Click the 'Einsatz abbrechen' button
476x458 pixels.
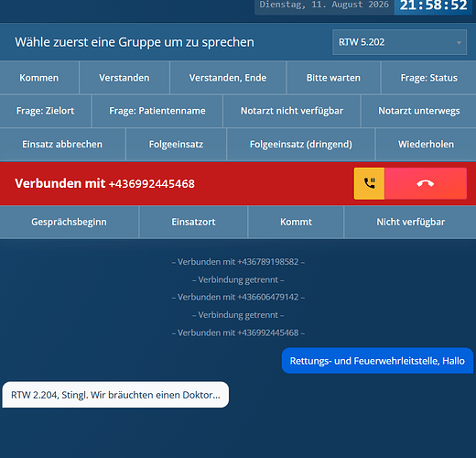[62, 144]
